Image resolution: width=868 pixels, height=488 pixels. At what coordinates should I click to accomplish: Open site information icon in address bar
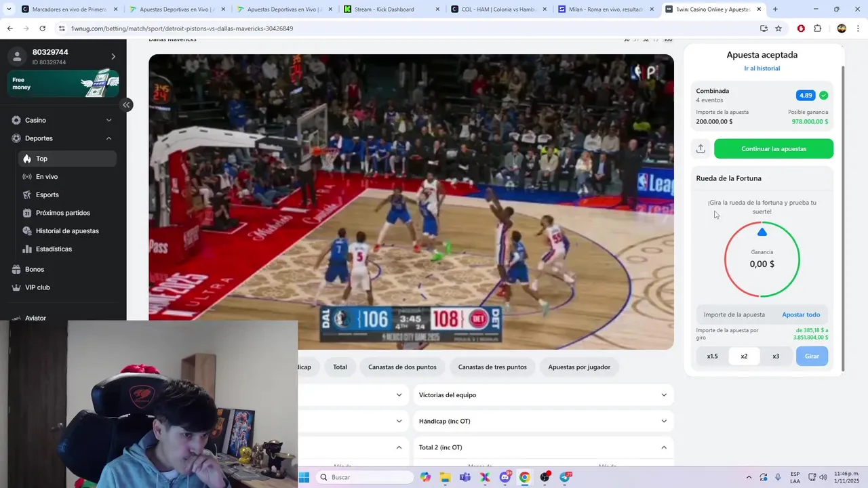pos(62,28)
